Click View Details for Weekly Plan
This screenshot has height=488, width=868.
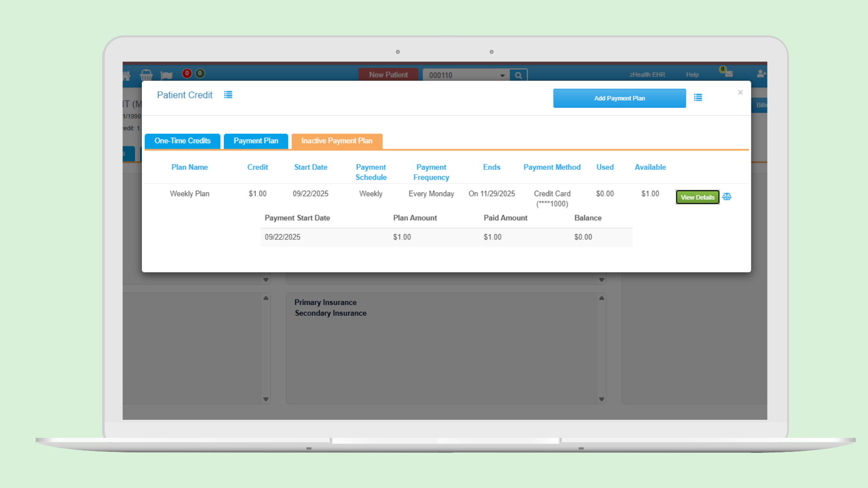pos(697,197)
